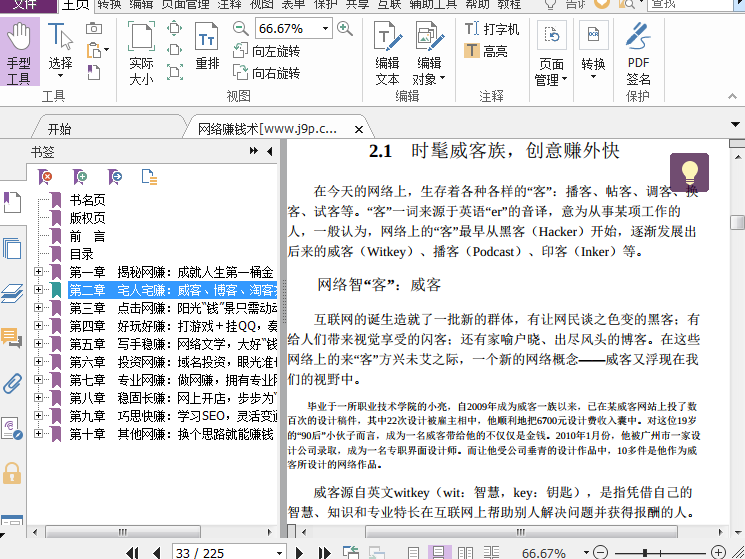Select the 书名页 bookmark
The image size is (745, 559).
[87, 200]
